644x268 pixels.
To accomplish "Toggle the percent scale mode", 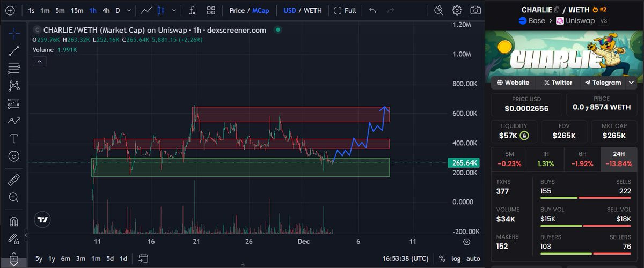I will [442, 258].
